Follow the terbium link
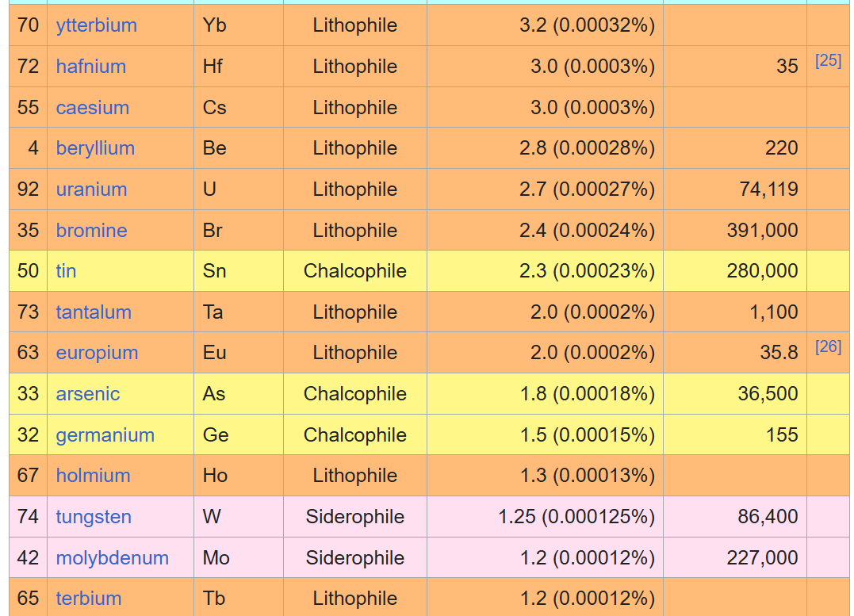Screen dimensions: 854x616 (x=89, y=598)
